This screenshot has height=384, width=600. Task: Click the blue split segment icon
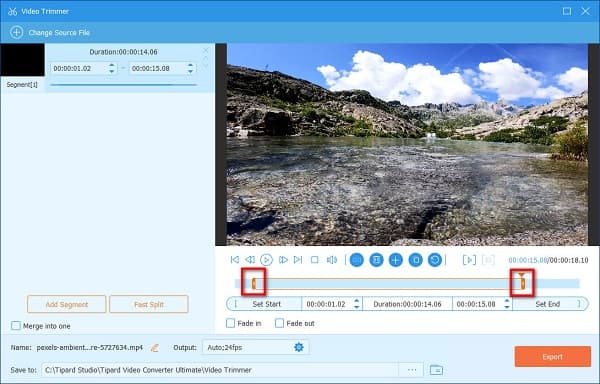point(377,260)
